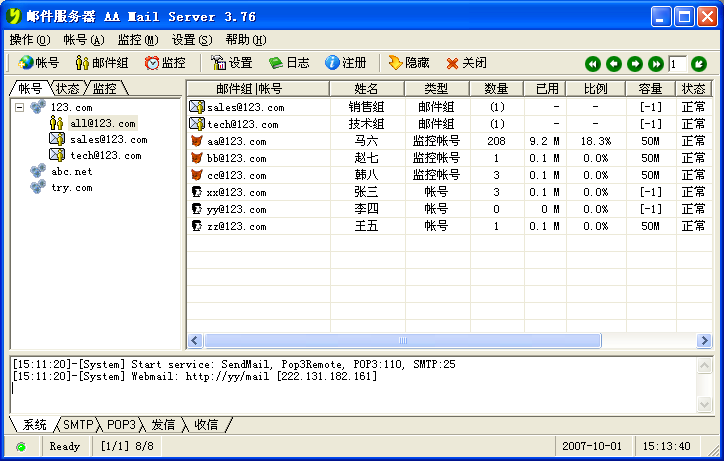Switch to the 状态 tab in left panel
This screenshot has height=461, width=724.
pyautogui.click(x=68, y=88)
